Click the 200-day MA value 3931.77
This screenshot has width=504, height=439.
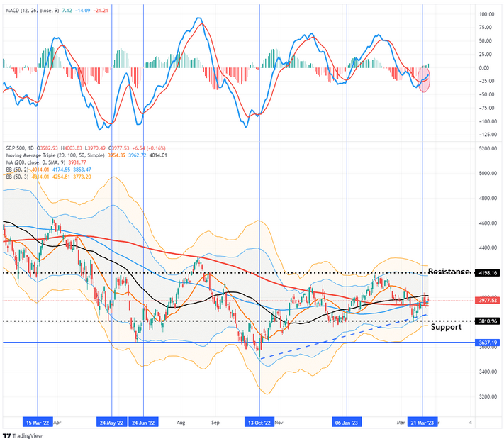coord(77,162)
